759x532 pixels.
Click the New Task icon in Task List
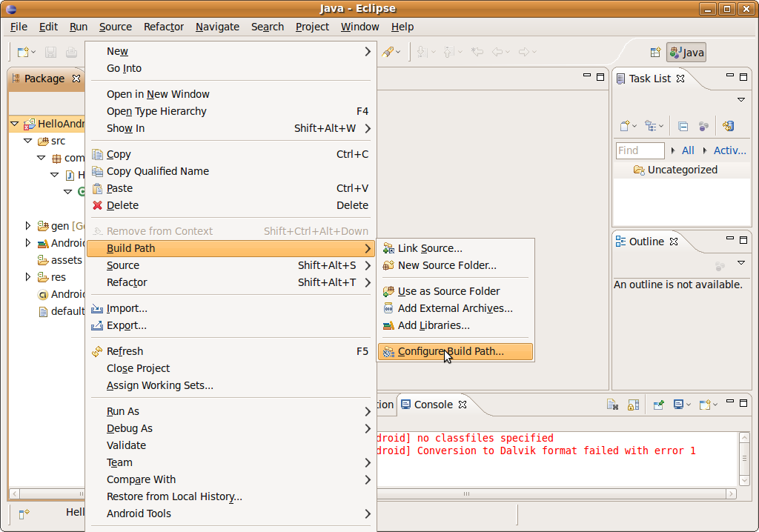coord(626,126)
